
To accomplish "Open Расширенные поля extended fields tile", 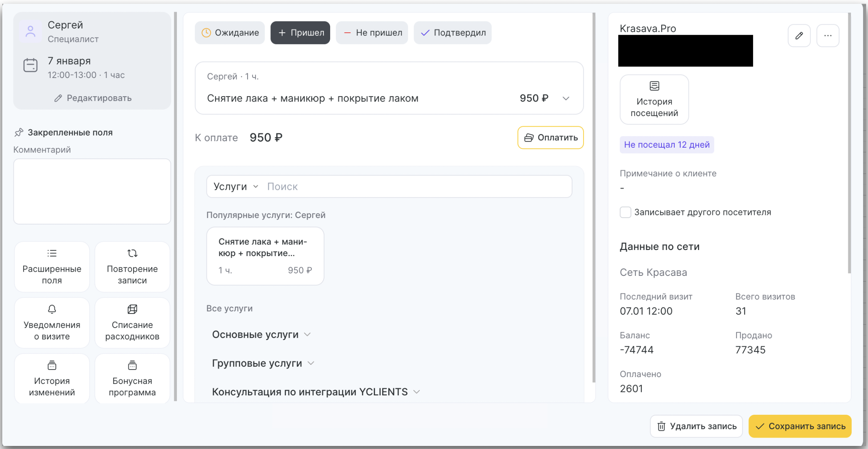I will 52,267.
